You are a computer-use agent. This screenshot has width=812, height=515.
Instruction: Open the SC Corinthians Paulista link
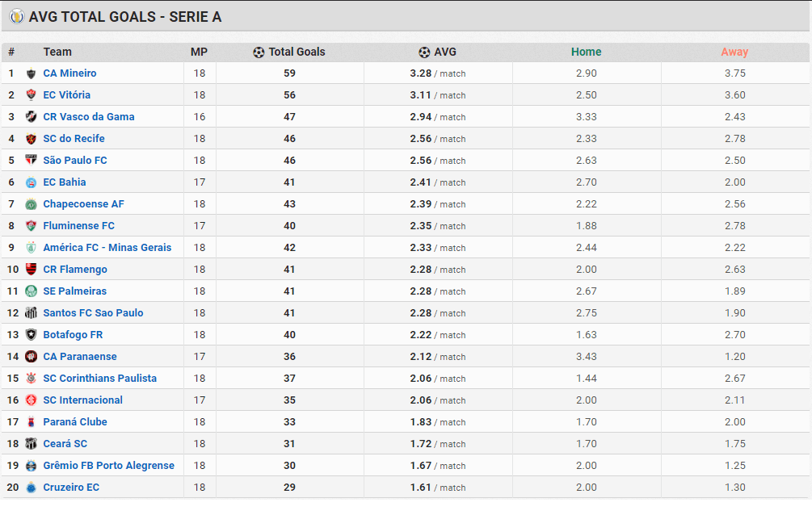tap(100, 378)
